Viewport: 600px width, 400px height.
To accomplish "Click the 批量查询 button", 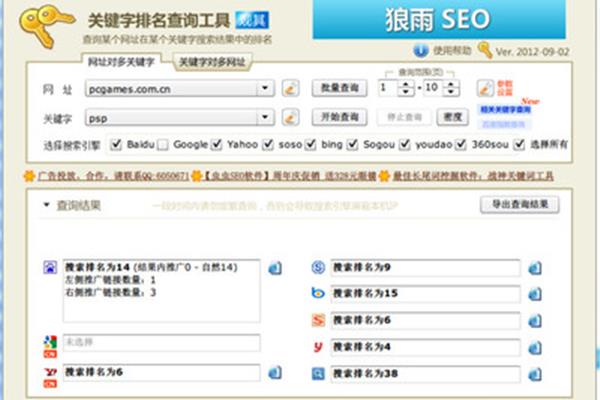I will point(339,88).
